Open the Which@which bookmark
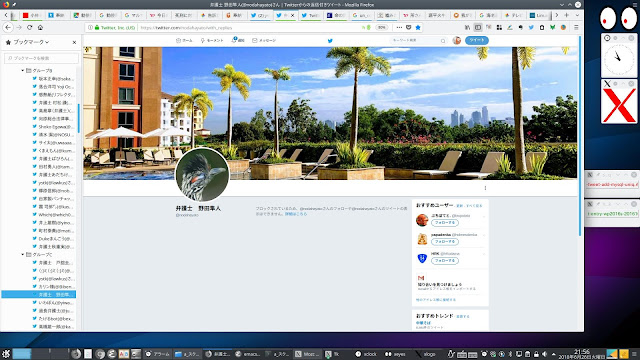 [x=53, y=215]
